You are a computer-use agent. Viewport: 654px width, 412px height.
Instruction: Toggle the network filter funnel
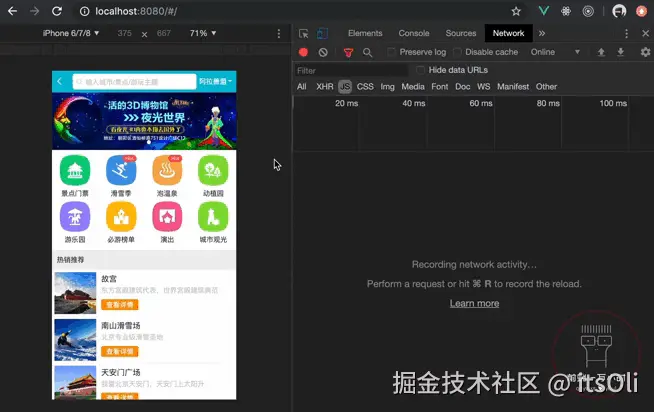point(348,52)
